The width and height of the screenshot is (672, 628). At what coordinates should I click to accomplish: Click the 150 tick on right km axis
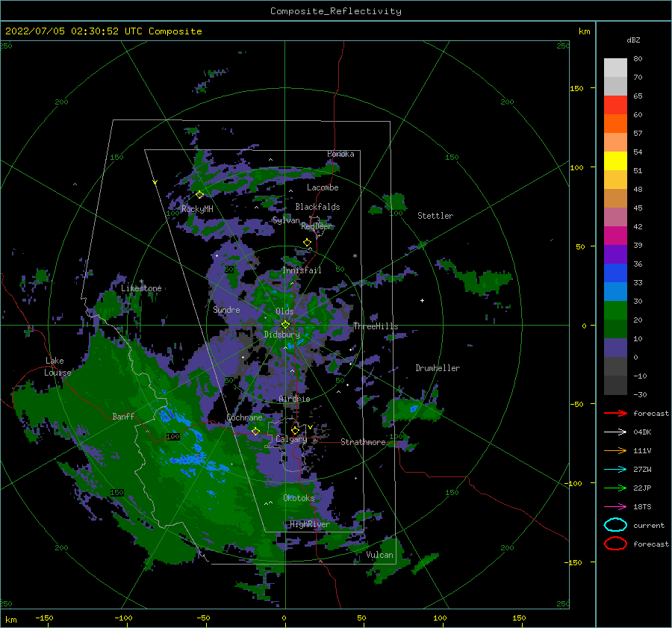coord(576,88)
